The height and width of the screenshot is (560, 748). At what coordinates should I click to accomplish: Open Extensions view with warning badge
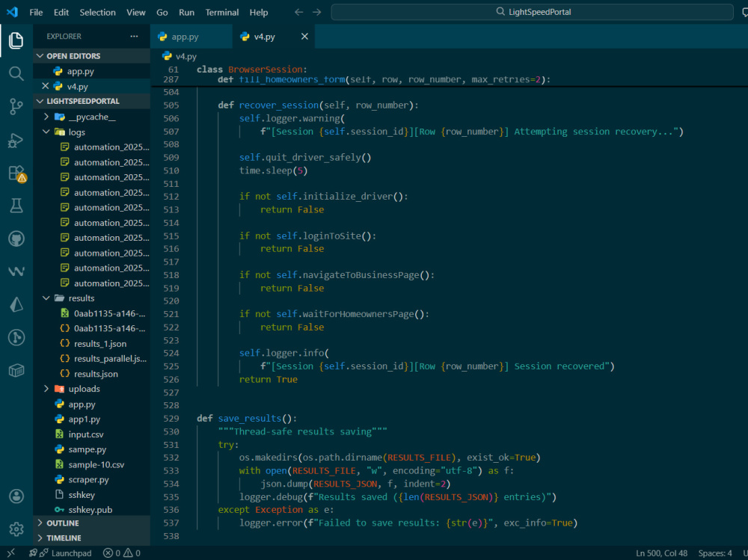[16, 173]
